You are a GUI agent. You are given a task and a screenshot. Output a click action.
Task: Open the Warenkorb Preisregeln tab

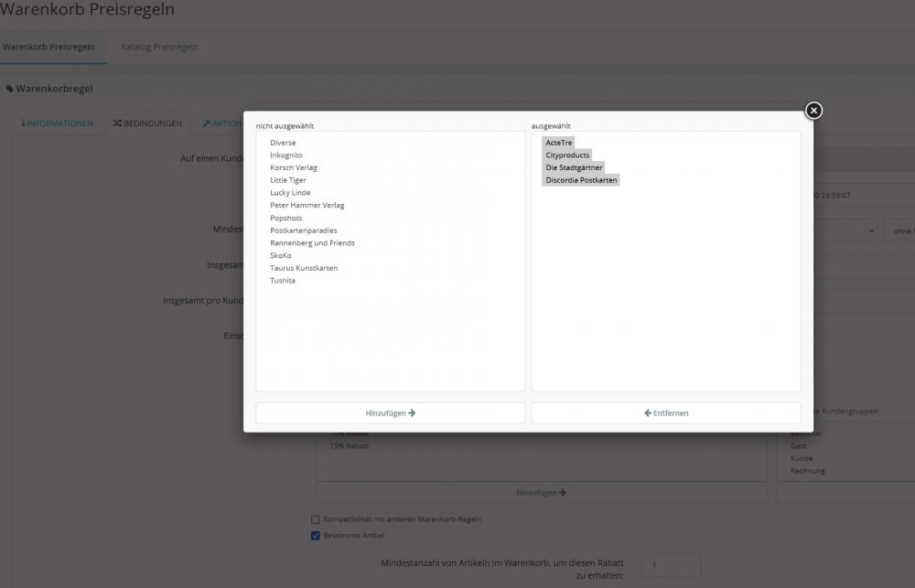coord(49,47)
